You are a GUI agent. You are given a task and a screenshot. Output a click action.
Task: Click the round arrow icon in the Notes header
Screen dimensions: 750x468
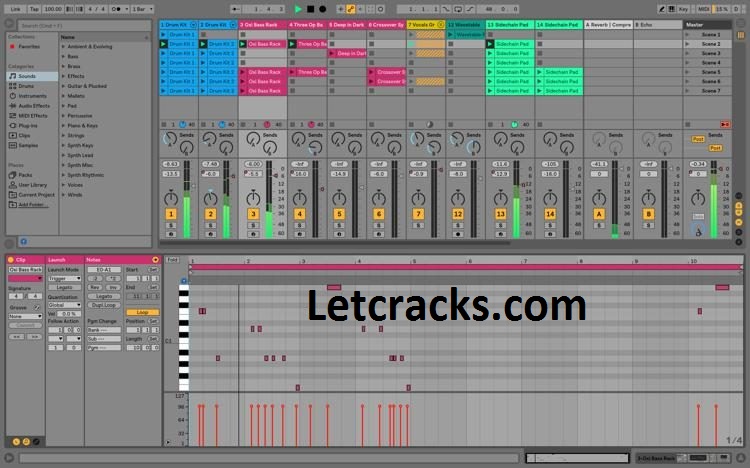[x=155, y=260]
